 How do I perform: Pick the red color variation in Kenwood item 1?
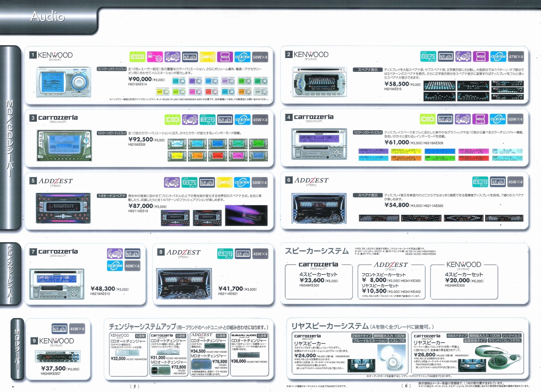point(211,91)
